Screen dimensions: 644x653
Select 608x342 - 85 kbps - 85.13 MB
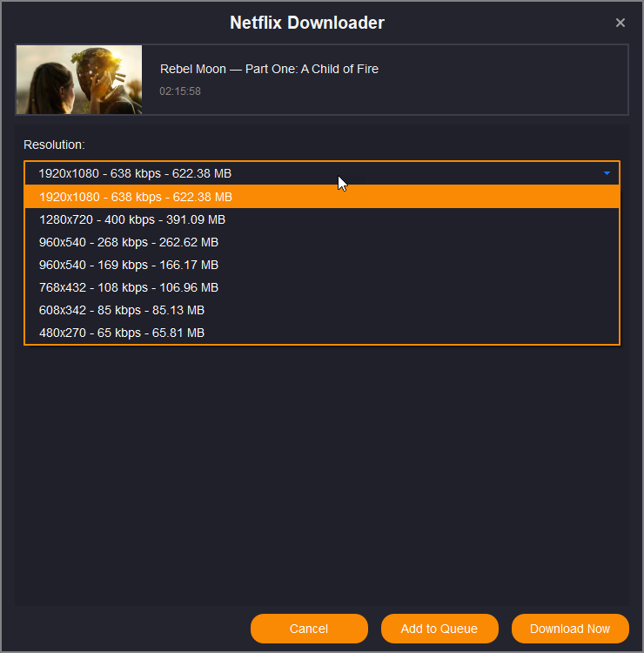[x=322, y=310]
